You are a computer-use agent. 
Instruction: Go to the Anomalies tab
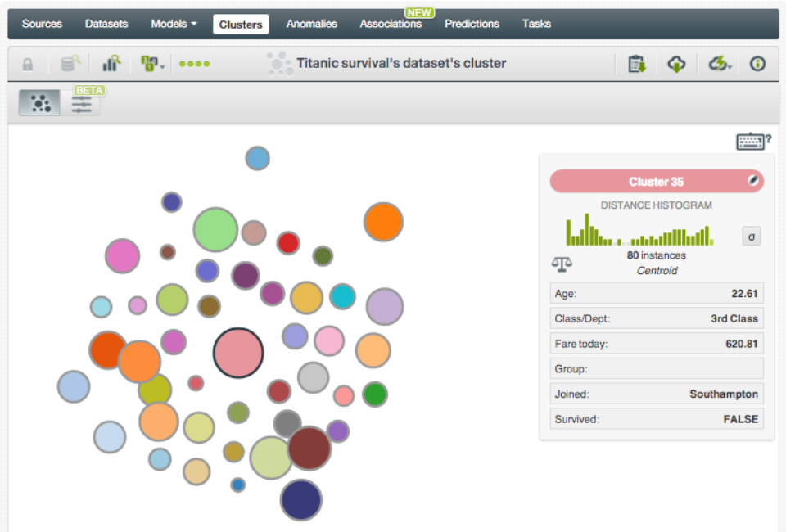tap(311, 24)
